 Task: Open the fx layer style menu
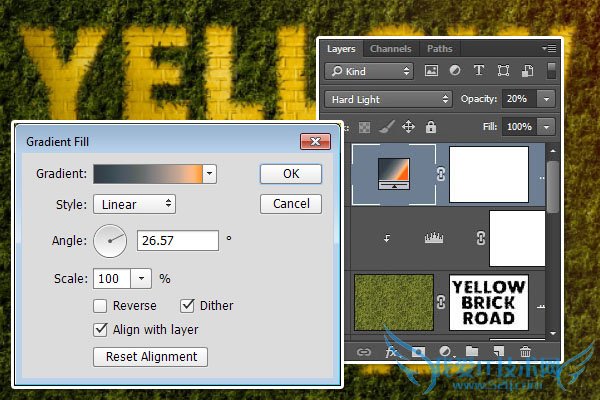pos(391,351)
